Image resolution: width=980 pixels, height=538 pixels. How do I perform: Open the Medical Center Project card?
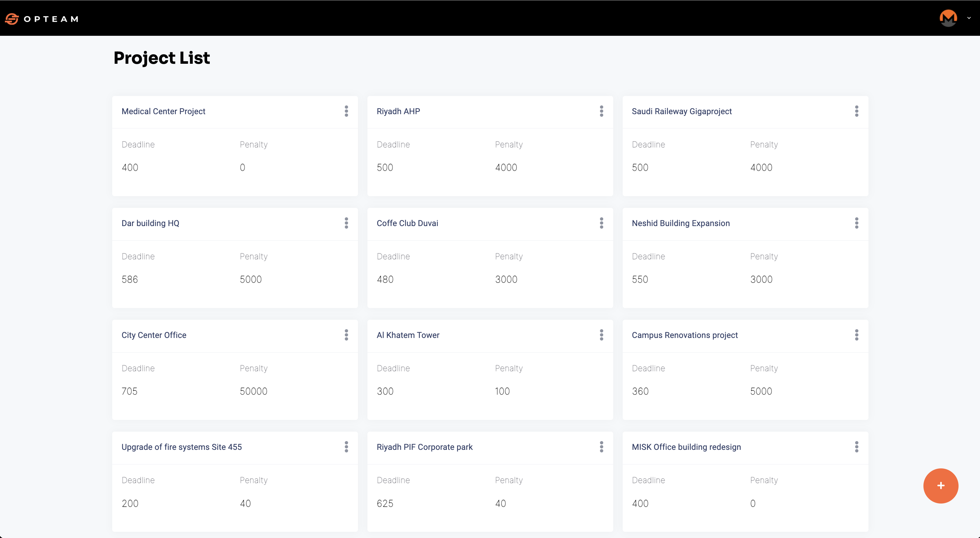tap(163, 111)
